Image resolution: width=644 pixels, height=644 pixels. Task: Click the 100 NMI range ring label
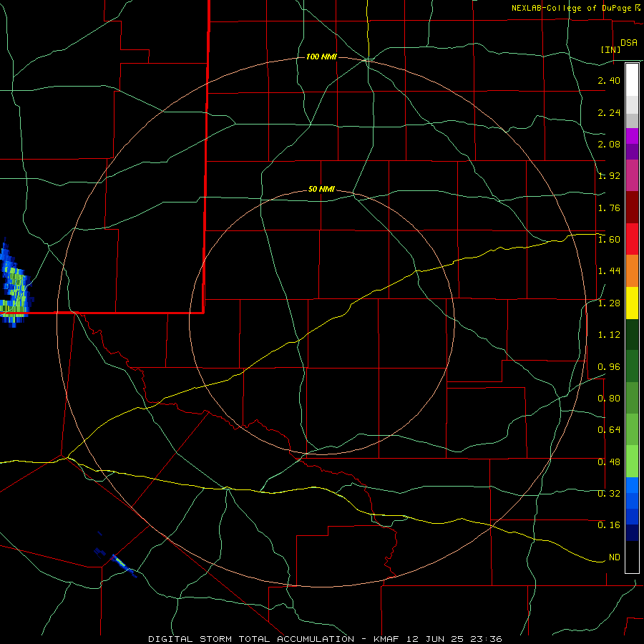(321, 57)
